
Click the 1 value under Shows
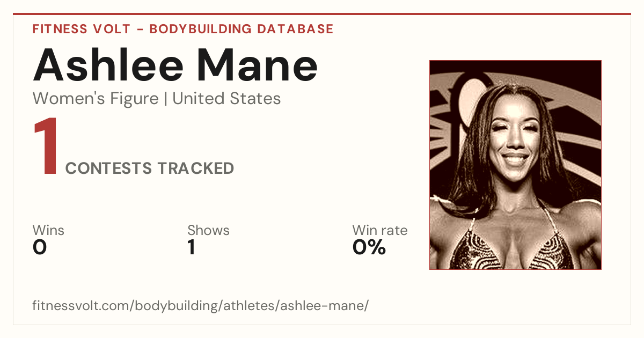coord(191,247)
